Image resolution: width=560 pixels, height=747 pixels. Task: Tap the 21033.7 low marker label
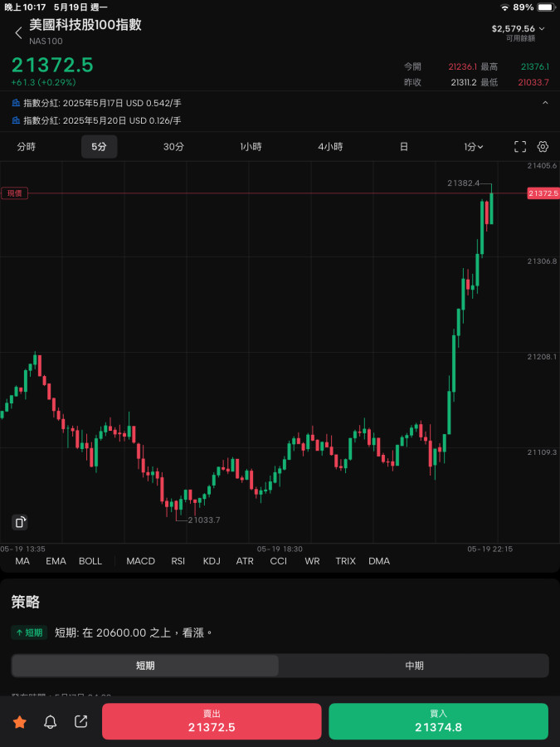pyautogui.click(x=204, y=520)
